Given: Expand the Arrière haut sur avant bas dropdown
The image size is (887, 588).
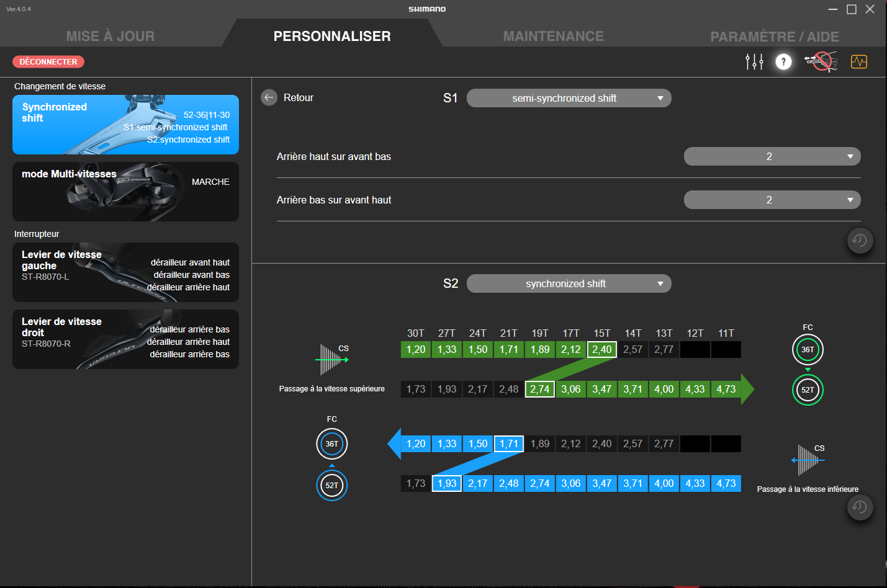Looking at the screenshot, I should click(x=772, y=156).
